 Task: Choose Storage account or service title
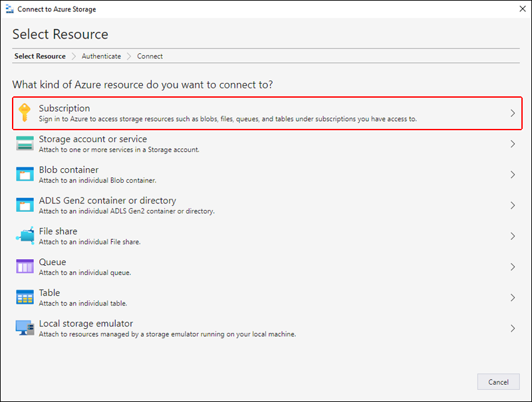click(x=92, y=139)
